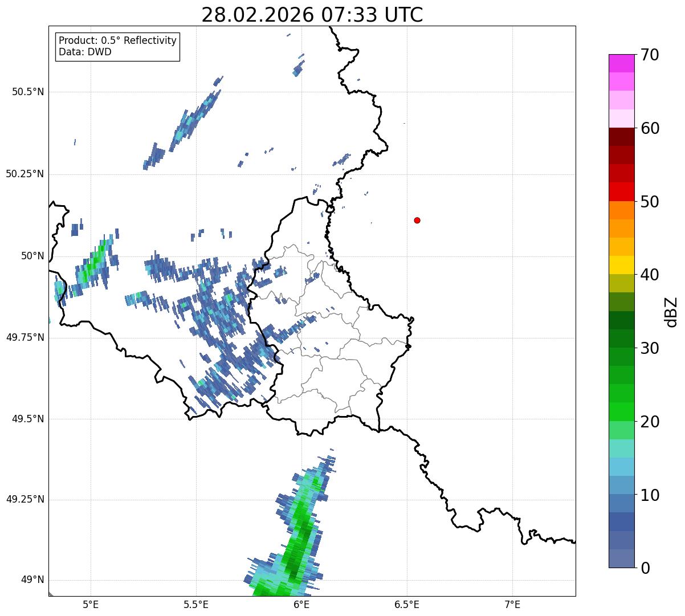
Task: Click the "49.75°N" latitude label
Action: 25,337
